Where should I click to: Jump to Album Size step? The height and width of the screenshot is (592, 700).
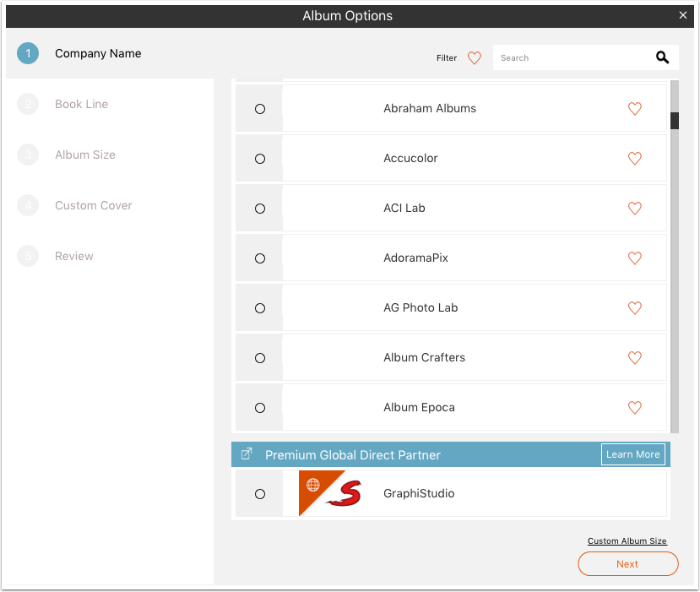[84, 155]
